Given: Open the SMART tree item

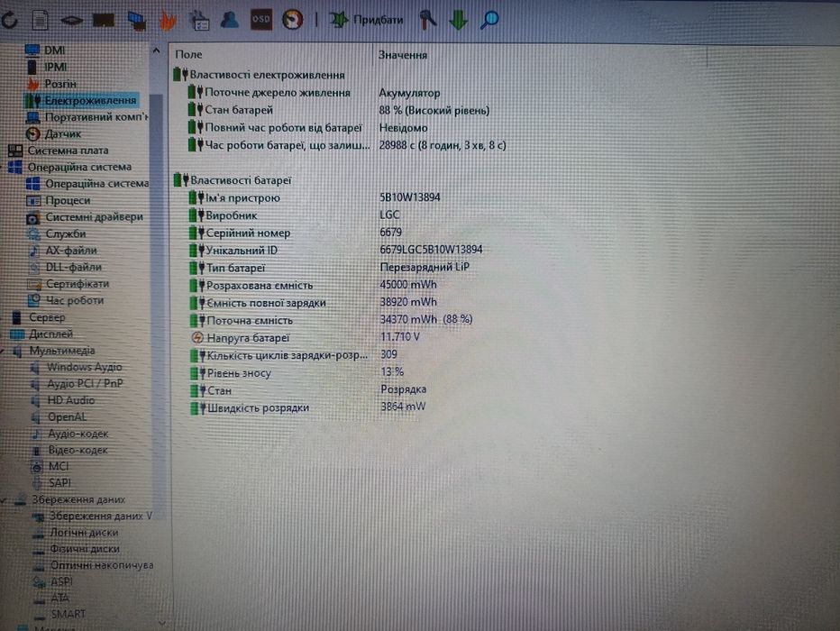Looking at the screenshot, I should coord(68,614).
